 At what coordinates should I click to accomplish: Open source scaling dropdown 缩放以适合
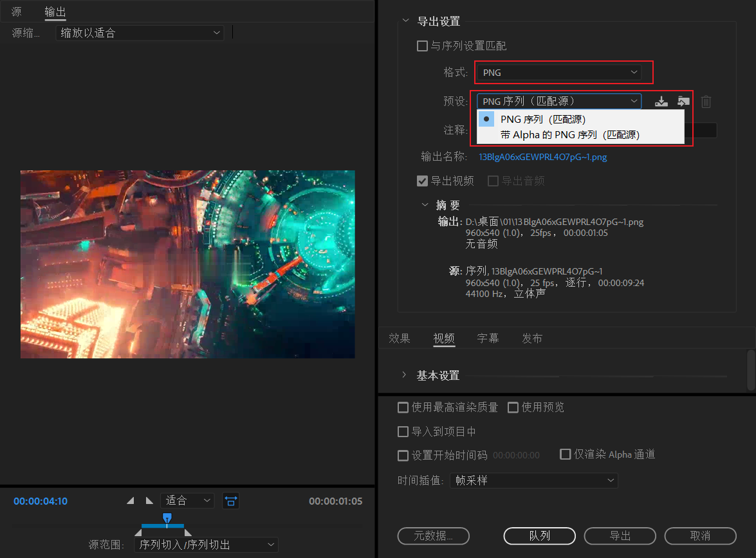pos(140,33)
